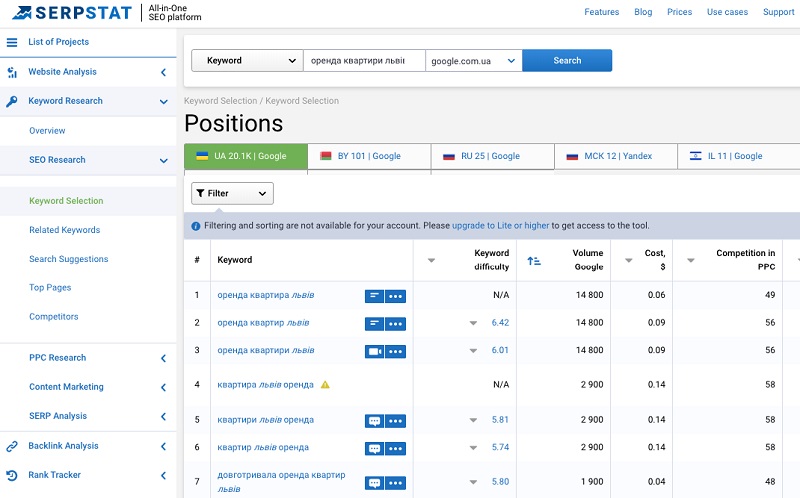The image size is (800, 498).
Task: Click the funnel icon on Filter button
Action: click(201, 193)
